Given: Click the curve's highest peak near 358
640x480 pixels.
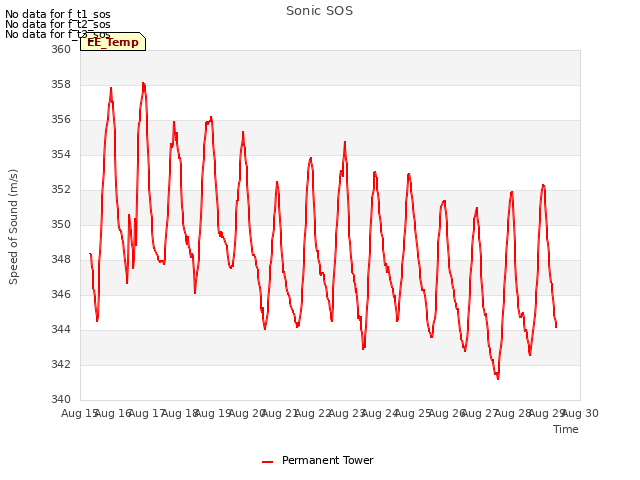Looking at the screenshot, I should coord(143,83).
